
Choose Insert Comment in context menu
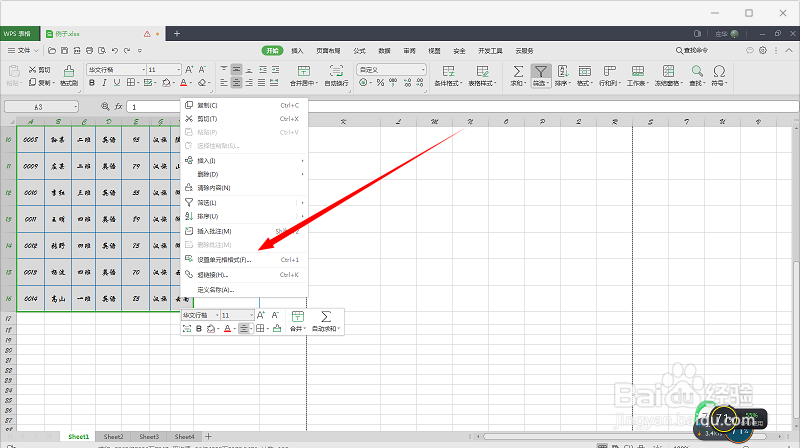coord(244,231)
